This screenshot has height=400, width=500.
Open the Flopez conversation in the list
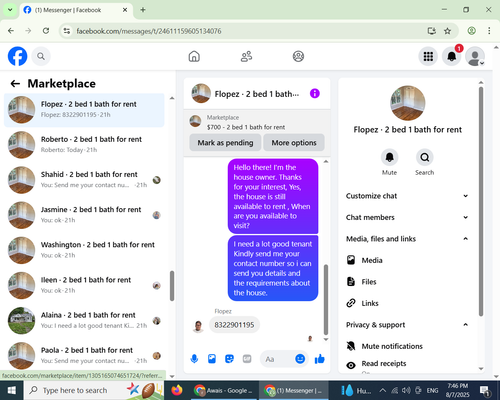(84, 110)
